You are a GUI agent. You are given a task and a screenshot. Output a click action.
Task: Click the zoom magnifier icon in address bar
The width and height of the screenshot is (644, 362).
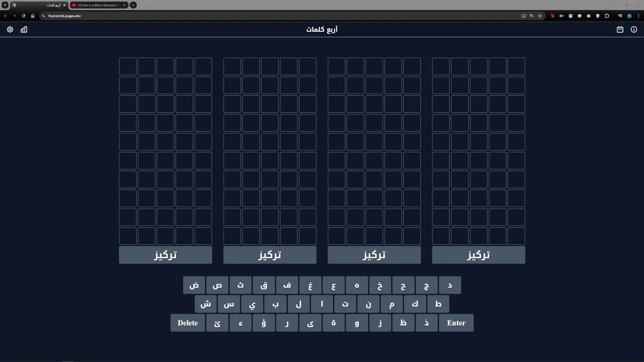[532, 16]
